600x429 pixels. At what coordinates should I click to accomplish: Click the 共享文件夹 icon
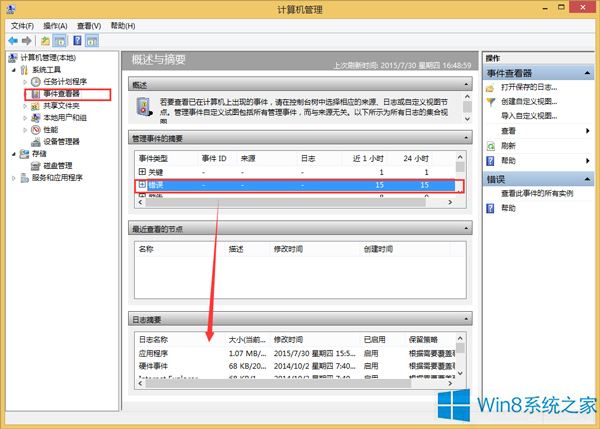(x=36, y=106)
